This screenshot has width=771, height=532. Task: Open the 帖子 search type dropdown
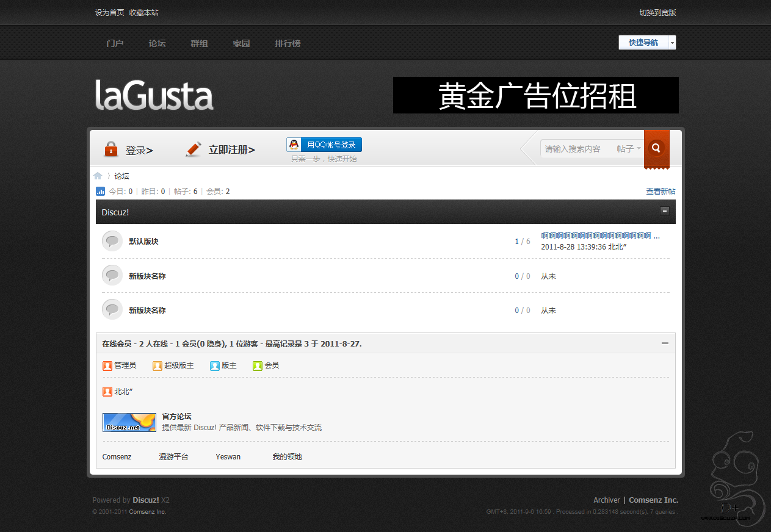click(x=629, y=149)
